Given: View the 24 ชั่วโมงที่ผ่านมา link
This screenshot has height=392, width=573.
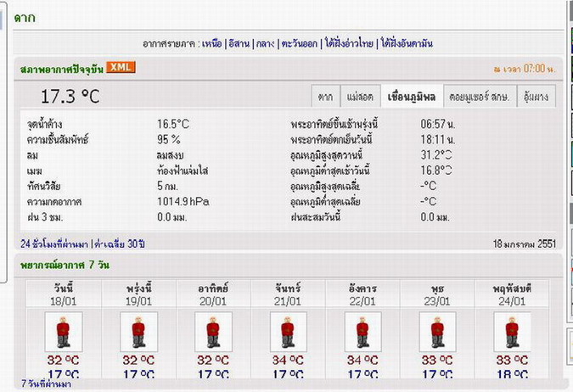Looking at the screenshot, I should pos(54,244).
